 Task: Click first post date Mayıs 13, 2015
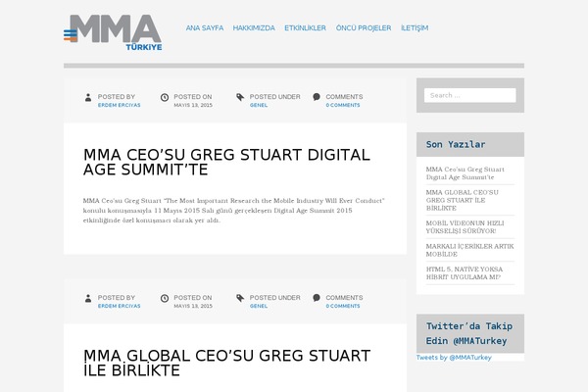[x=193, y=106]
